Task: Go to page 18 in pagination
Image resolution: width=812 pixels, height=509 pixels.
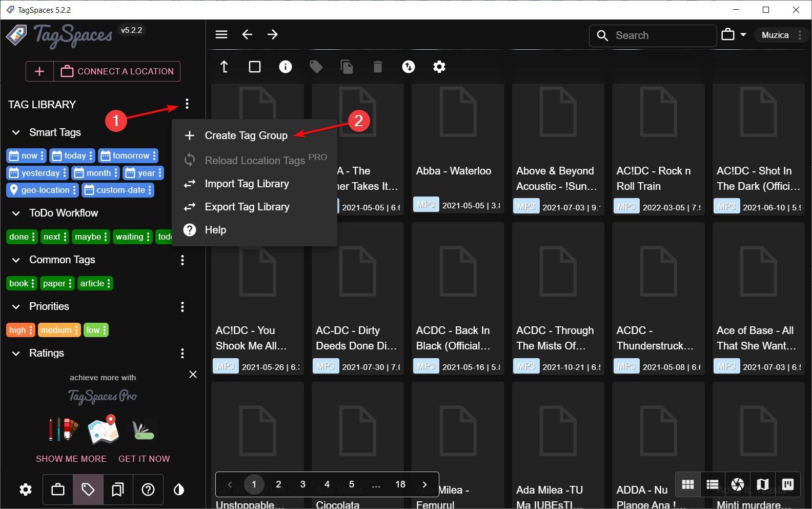Action: click(x=400, y=484)
